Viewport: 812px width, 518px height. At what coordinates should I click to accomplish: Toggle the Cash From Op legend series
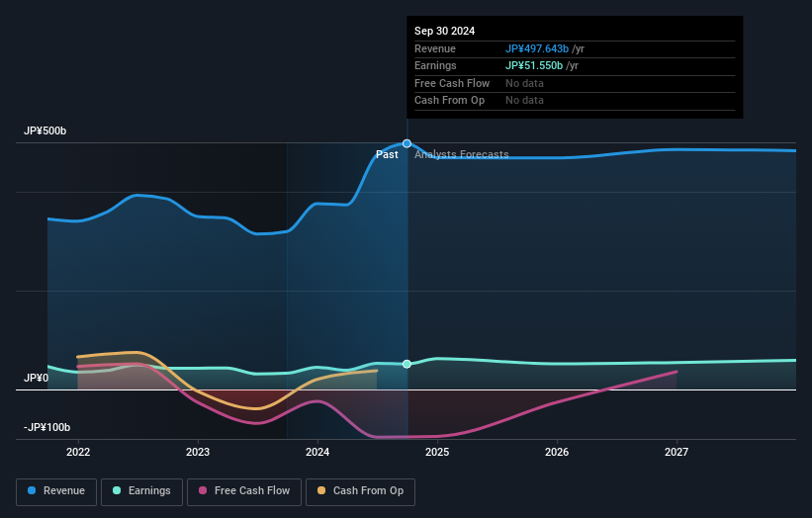pos(360,491)
